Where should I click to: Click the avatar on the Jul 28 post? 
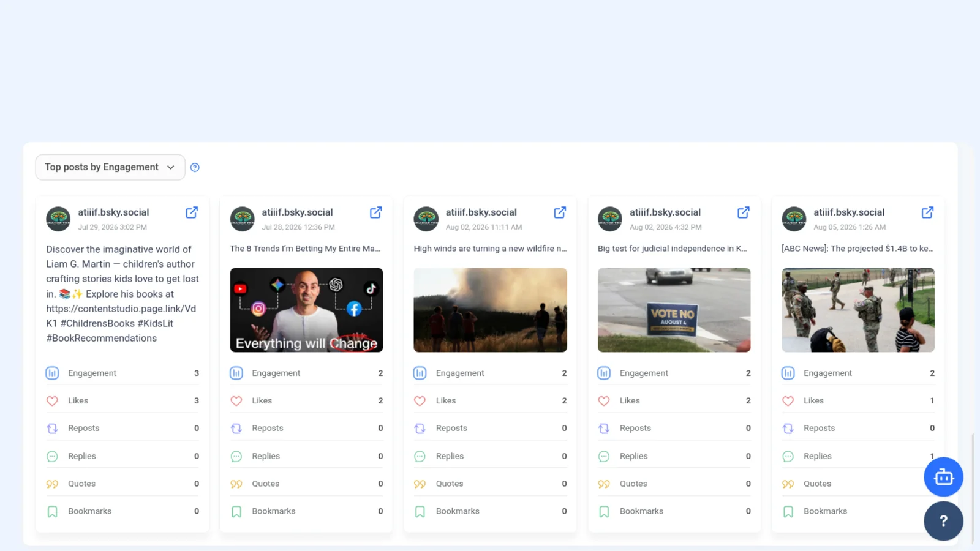click(x=242, y=219)
